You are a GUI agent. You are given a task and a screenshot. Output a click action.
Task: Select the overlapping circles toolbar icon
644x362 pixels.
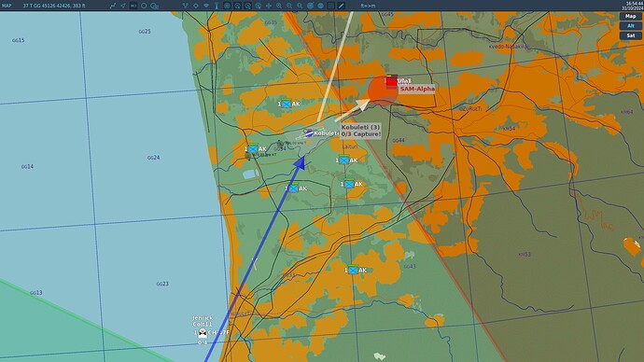154,6
